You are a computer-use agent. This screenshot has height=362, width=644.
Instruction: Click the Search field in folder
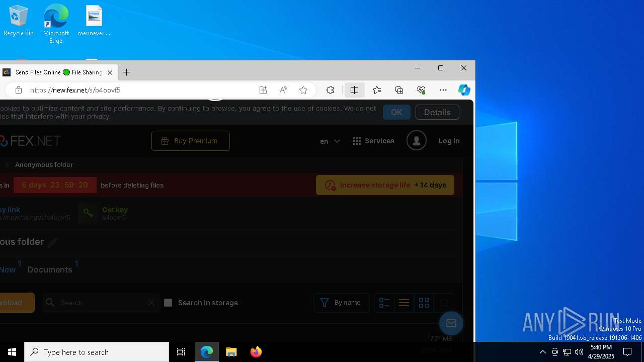click(101, 303)
